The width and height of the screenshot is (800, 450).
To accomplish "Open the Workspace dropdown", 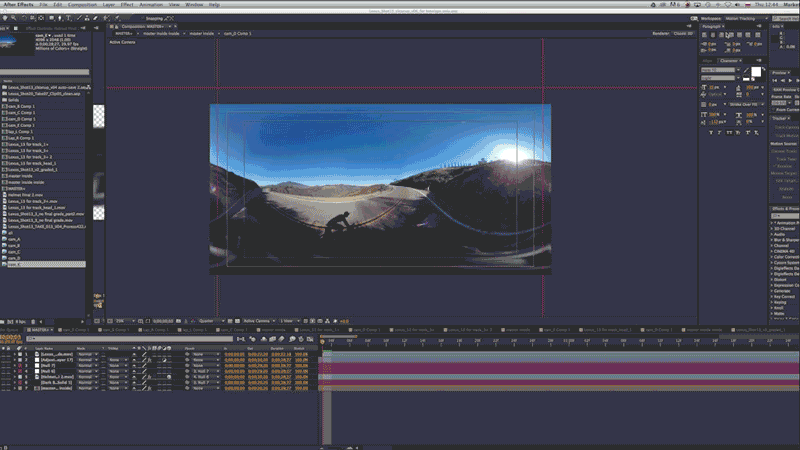I will click(746, 18).
